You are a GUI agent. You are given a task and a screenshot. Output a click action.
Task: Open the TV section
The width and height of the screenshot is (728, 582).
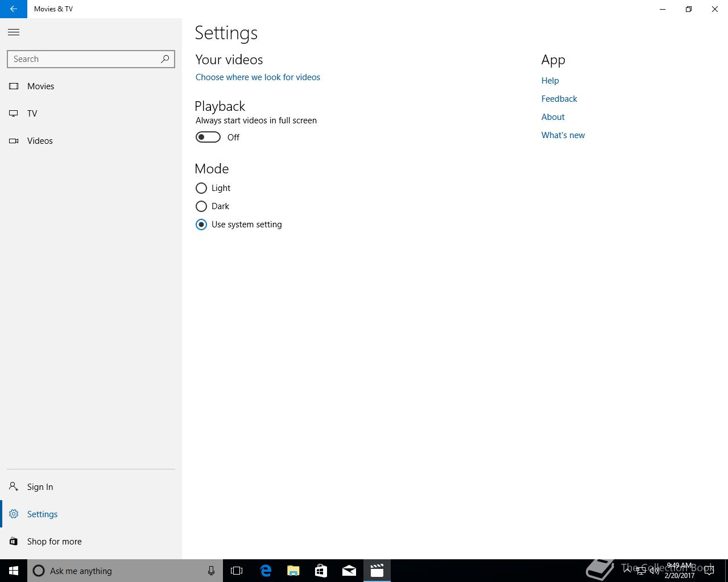(32, 114)
